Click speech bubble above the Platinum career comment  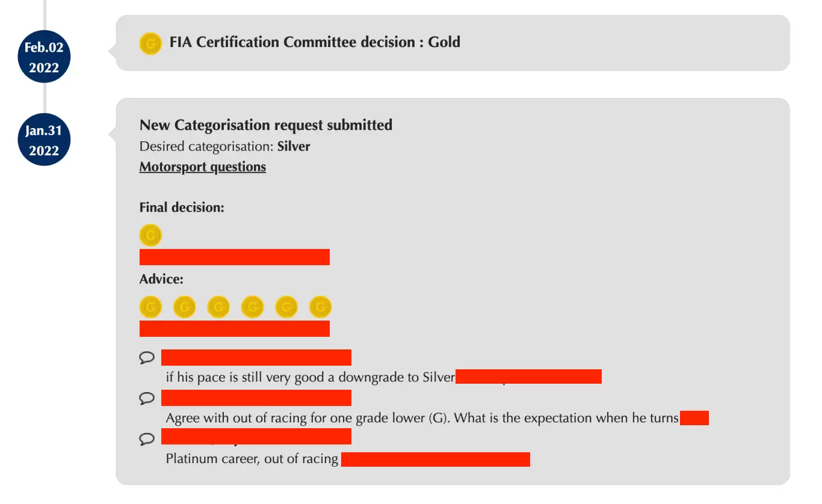coord(147,438)
